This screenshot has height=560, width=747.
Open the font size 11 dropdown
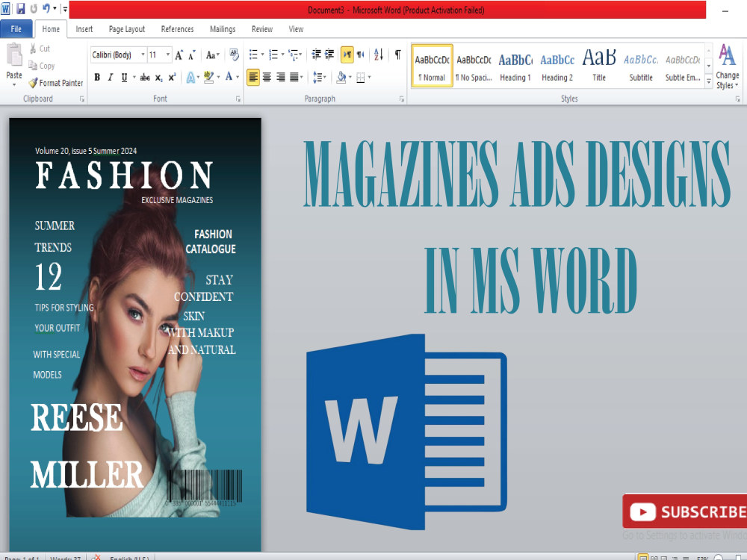point(167,55)
